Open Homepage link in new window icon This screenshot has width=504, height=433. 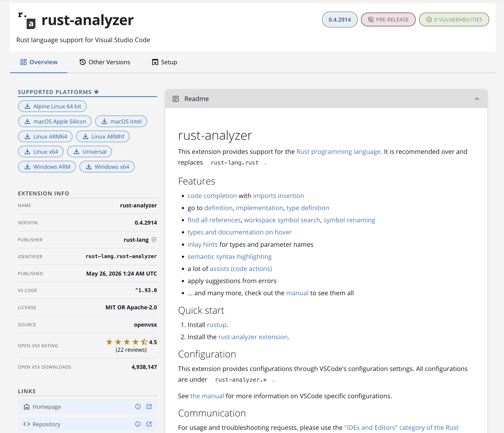coord(149,407)
